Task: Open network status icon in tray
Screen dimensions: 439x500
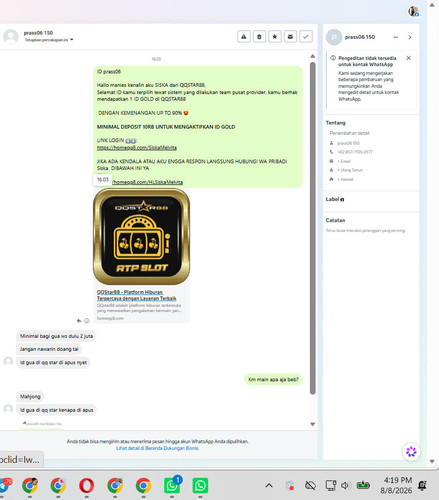Action: 331,486
